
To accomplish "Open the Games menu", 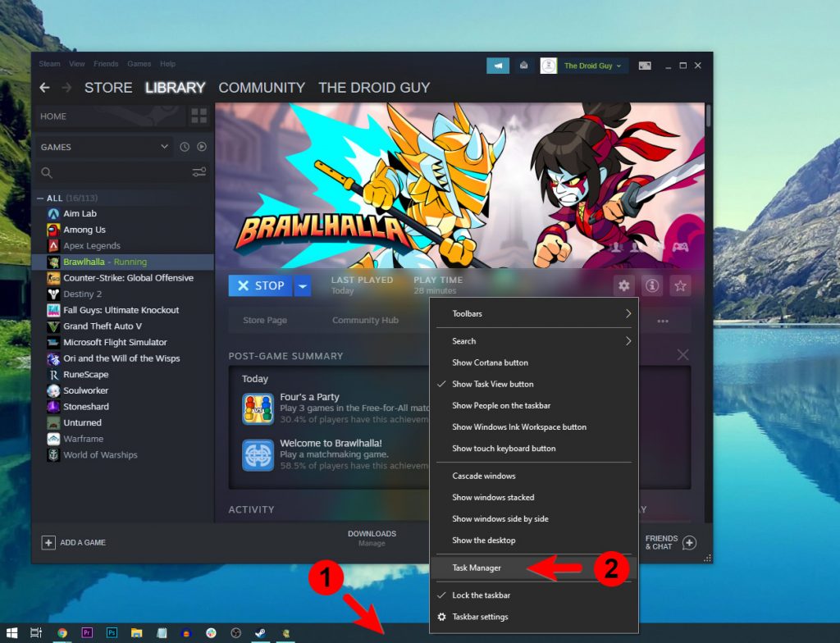I will (139, 64).
